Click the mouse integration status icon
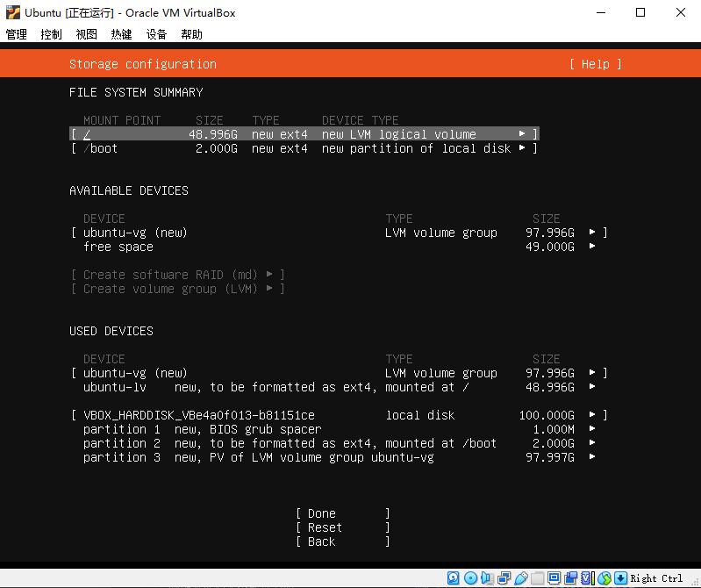Screen dimensions: 701x588 tap(604, 577)
